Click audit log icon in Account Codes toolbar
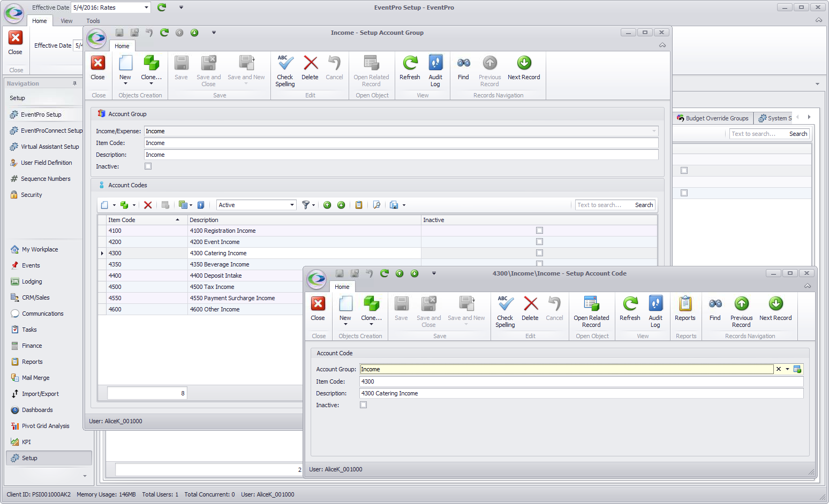829x504 pixels. (x=201, y=205)
